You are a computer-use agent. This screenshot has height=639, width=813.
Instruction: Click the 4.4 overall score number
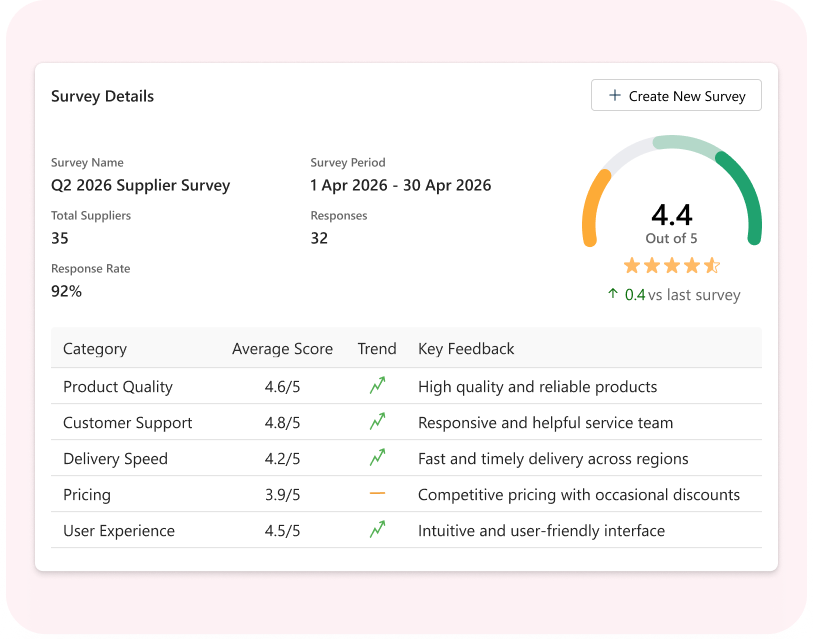(671, 215)
